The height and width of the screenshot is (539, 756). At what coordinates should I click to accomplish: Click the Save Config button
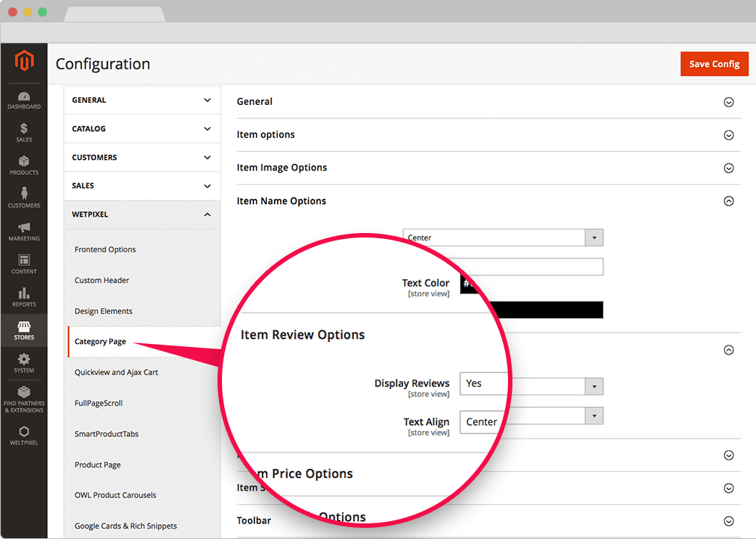[714, 64]
